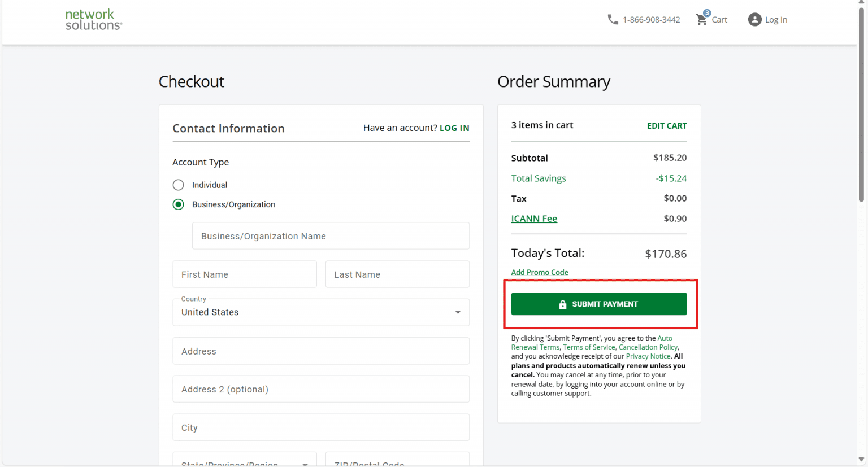Screen dimensions: 868x467
Task: Click the LOG IN link beside Have an account
Action: (x=454, y=128)
